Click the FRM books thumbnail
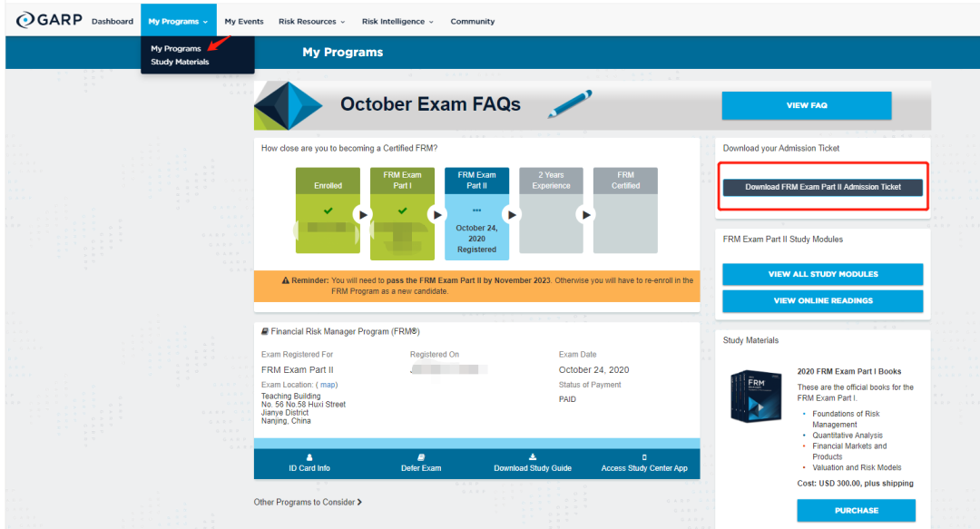This screenshot has height=529, width=980. [756, 397]
